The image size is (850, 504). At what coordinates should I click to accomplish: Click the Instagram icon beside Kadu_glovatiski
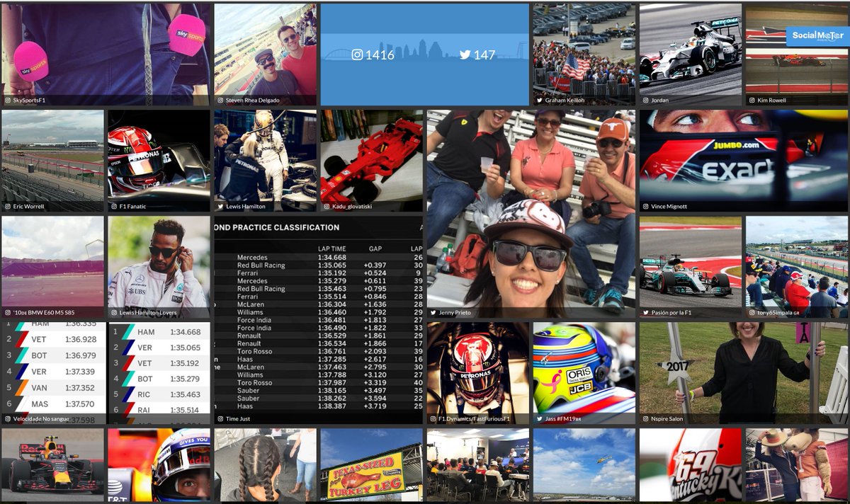coord(327,207)
